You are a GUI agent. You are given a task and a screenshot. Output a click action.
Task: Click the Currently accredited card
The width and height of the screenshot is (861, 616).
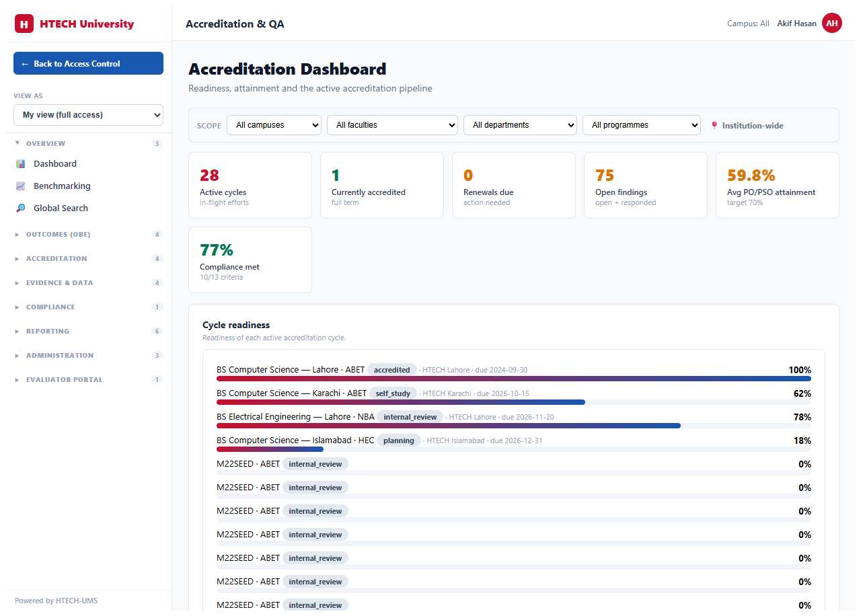coord(382,185)
